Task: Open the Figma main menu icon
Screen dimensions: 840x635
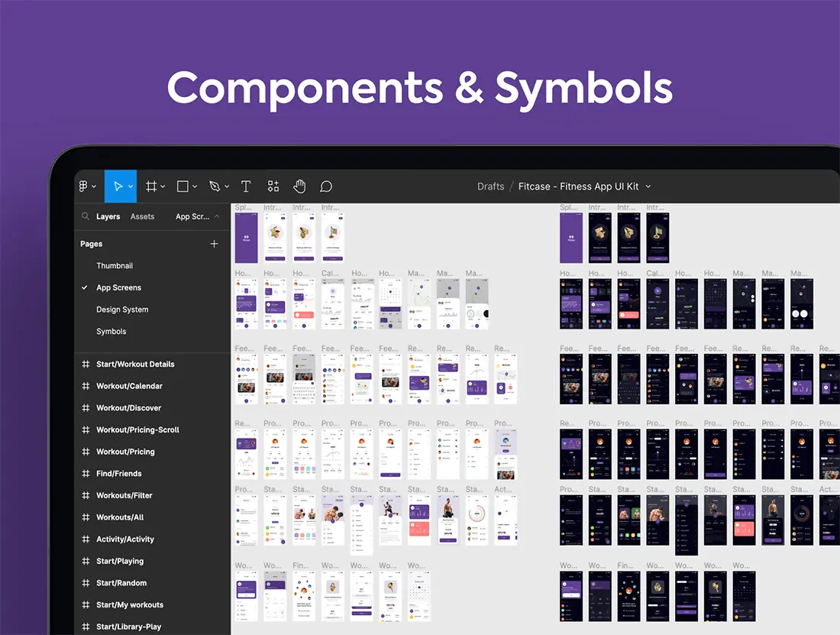Action: (84, 186)
